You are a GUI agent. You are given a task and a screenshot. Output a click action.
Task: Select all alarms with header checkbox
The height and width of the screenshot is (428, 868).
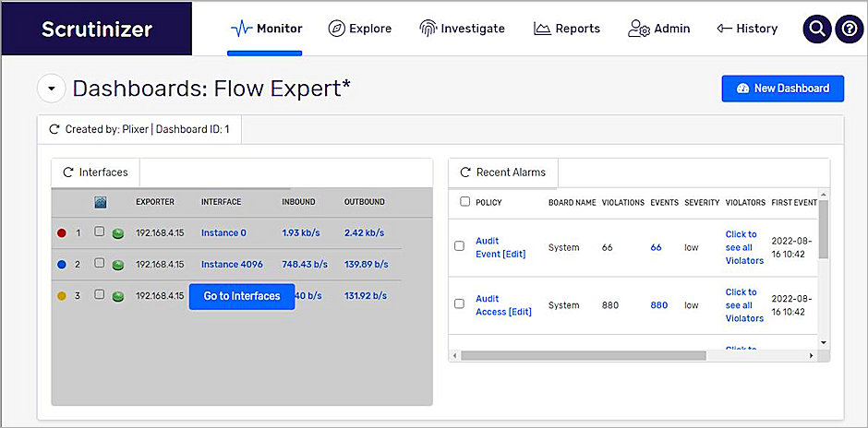coord(464,202)
